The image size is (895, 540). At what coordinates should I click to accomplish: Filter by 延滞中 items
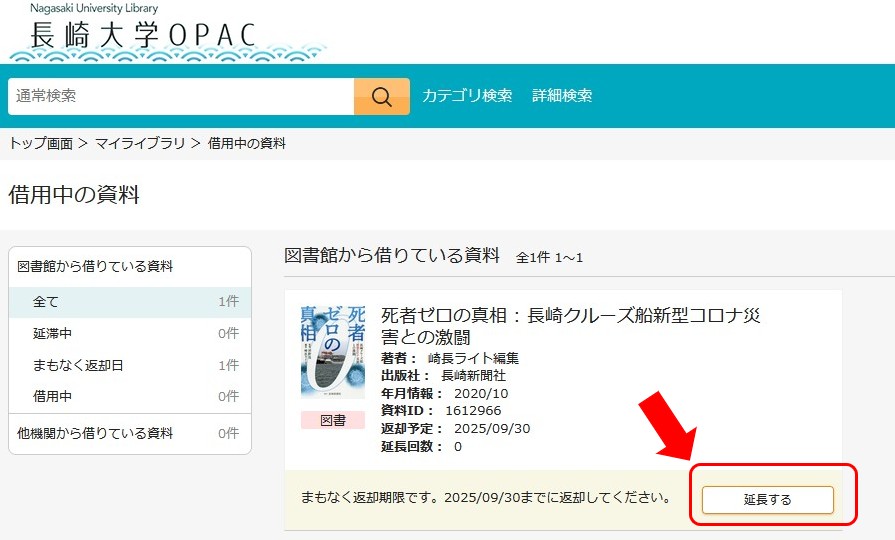tap(53, 334)
